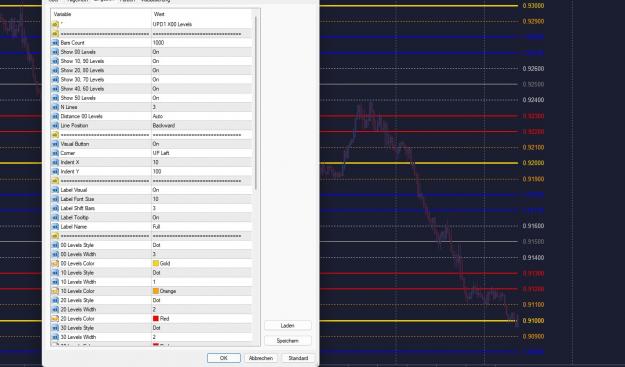625x367 pixels.
Task: Click the icon beside Indent X
Action: point(55,162)
